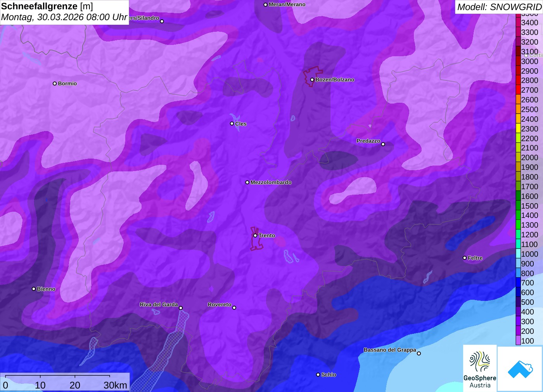Click the 500 legend value
This screenshot has width=543, height=392.
(527, 302)
